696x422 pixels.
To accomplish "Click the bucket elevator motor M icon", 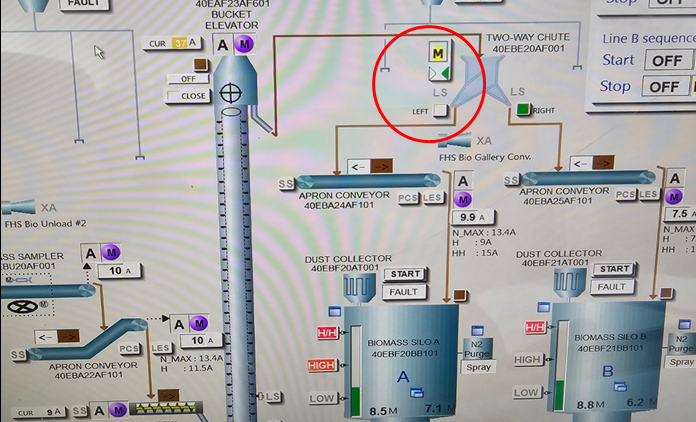I will click(245, 45).
